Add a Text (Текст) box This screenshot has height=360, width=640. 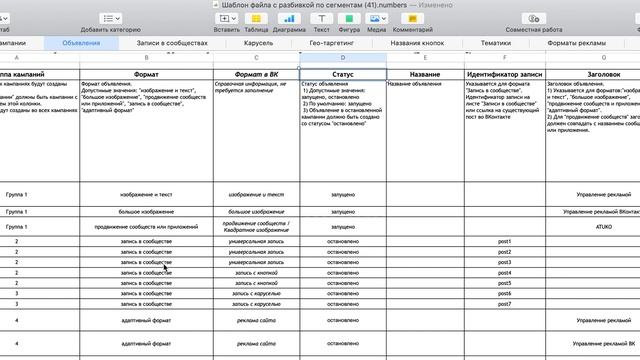[322, 19]
